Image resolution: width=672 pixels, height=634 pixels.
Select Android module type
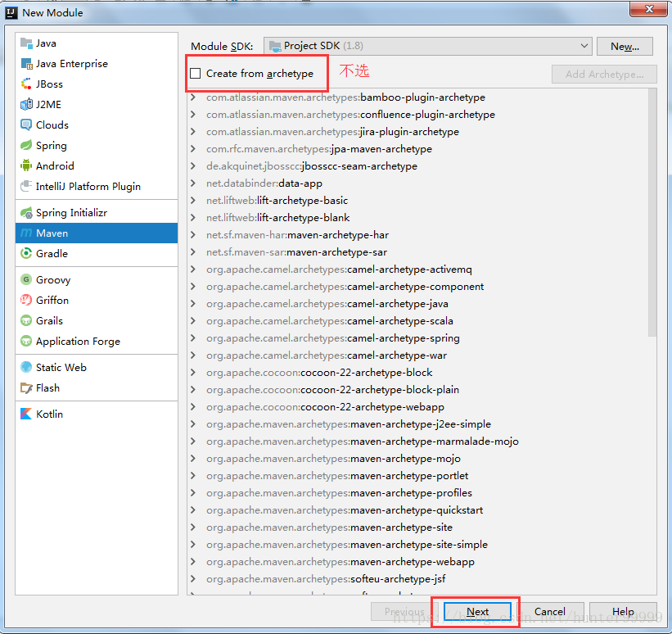tap(97, 165)
